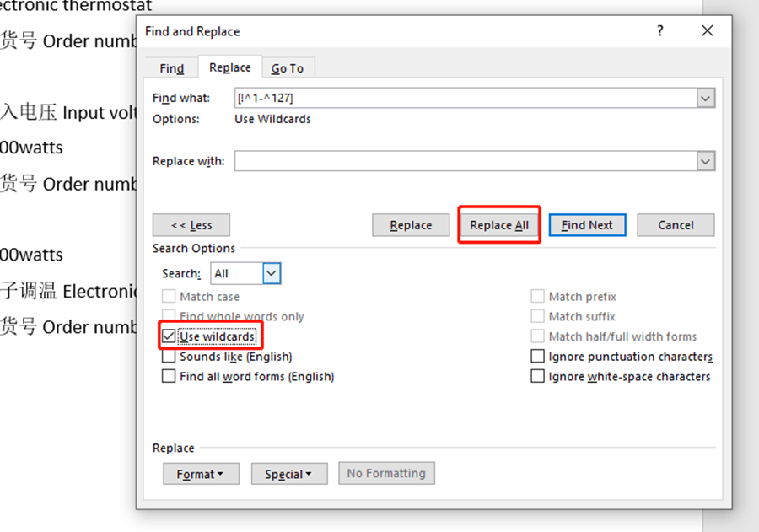Screen dimensions: 759x532
Task: Open the Format dropdown
Action: point(201,473)
